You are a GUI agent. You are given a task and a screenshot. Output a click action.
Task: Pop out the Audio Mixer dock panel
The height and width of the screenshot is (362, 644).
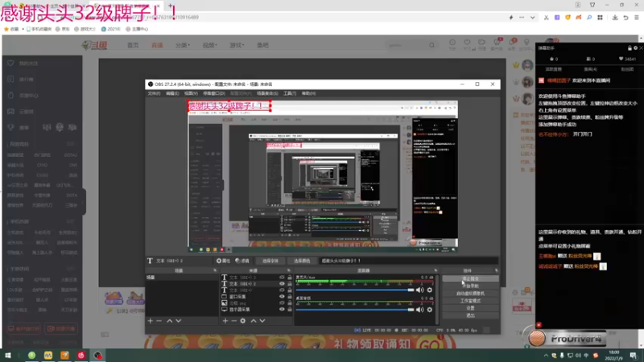[x=436, y=270]
